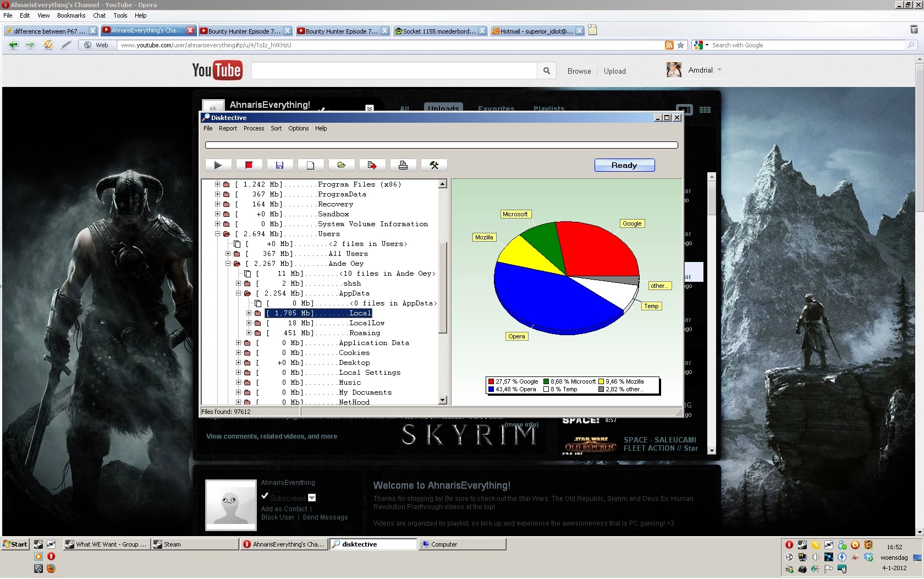Click Opera wand password icon
The height and width of the screenshot is (579, 924).
(x=66, y=45)
